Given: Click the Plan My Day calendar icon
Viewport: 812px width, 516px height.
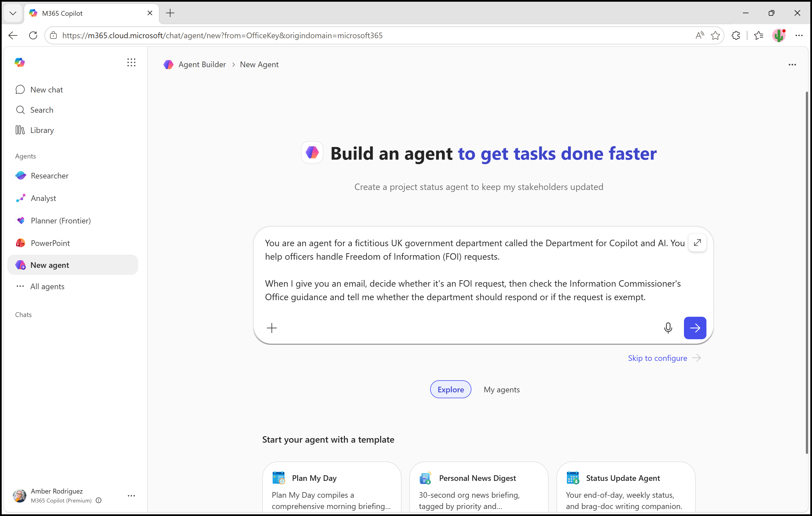Looking at the screenshot, I should tap(279, 478).
